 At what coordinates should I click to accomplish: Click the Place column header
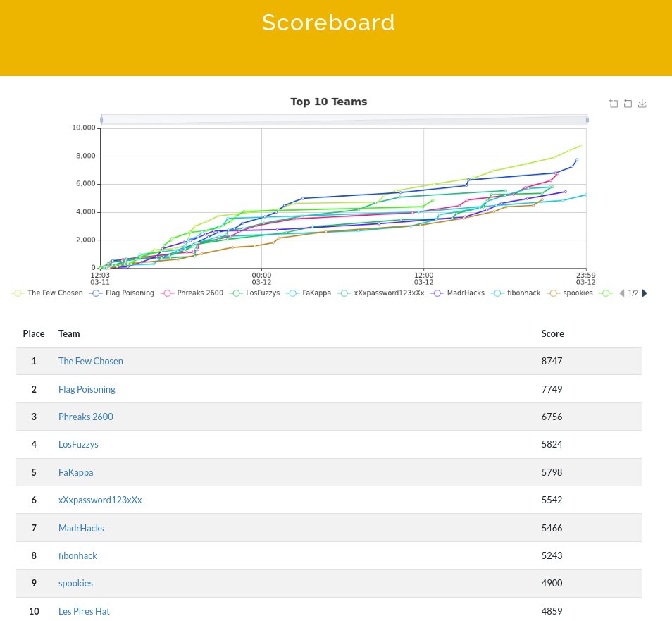coord(34,333)
